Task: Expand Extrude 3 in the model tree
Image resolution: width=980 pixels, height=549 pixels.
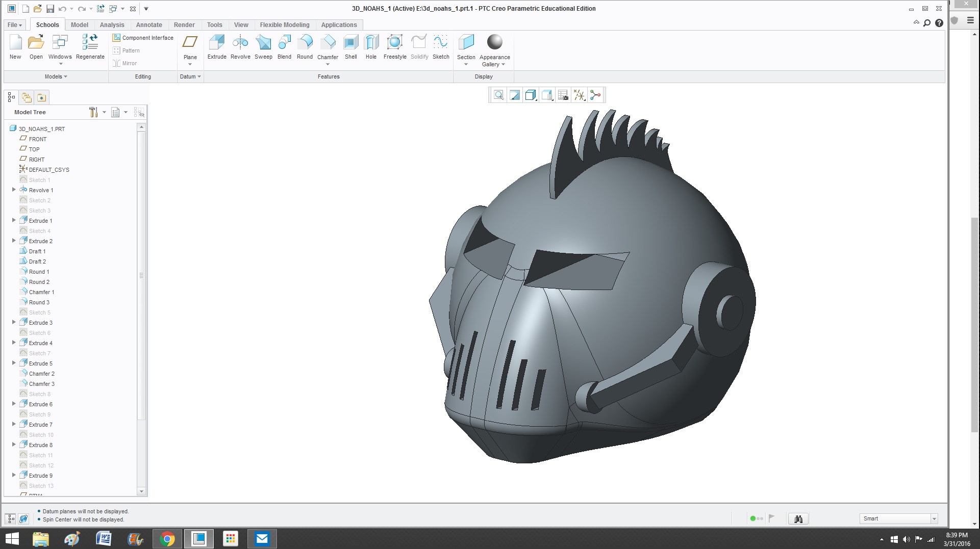Action: (x=14, y=322)
